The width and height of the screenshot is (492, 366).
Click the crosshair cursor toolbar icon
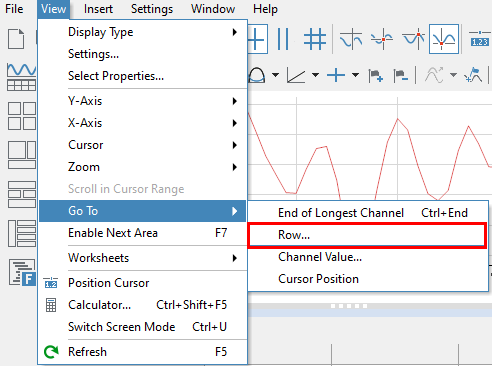coord(257,39)
